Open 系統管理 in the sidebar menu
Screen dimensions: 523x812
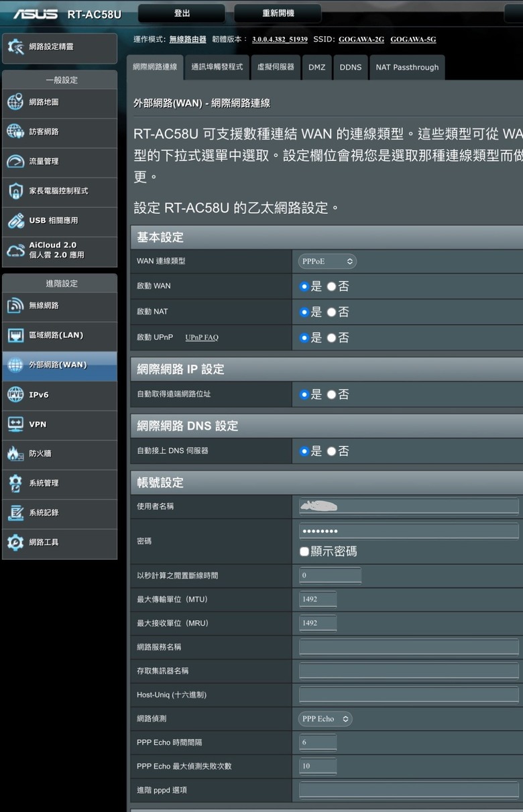coord(60,483)
